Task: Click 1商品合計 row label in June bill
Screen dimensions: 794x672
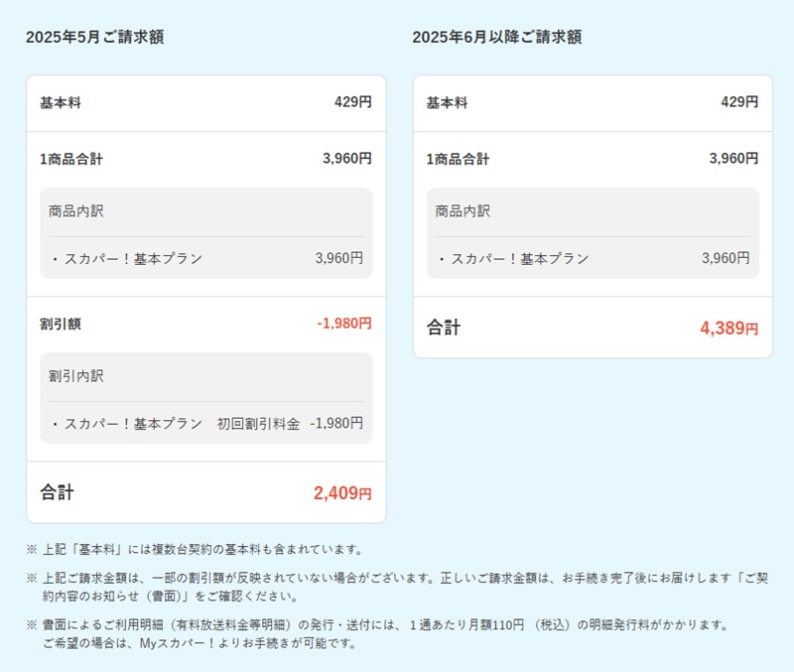Action: 458,159
